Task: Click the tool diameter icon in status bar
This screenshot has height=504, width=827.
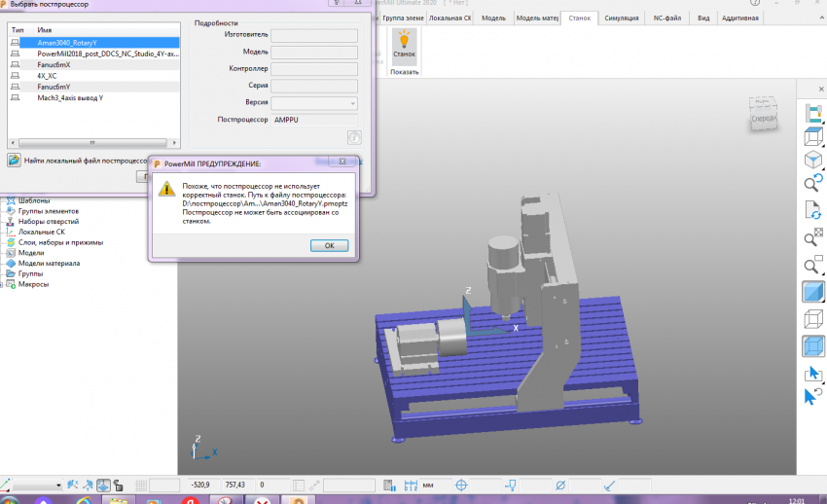Action: click(559, 484)
